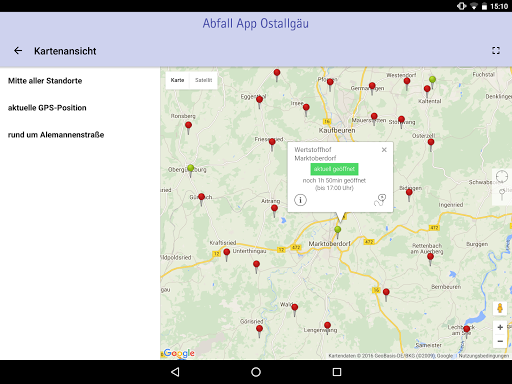Click the crosshair locate icon on map edge

(502, 176)
